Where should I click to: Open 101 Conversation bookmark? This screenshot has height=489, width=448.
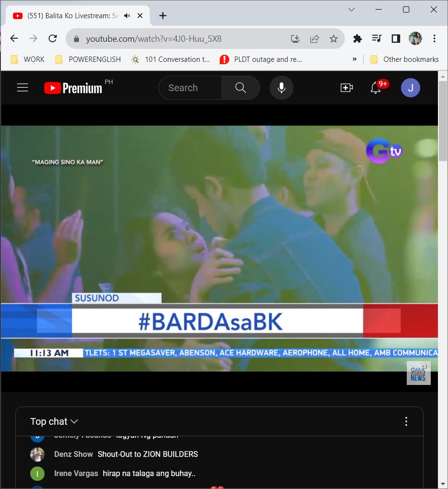[170, 59]
